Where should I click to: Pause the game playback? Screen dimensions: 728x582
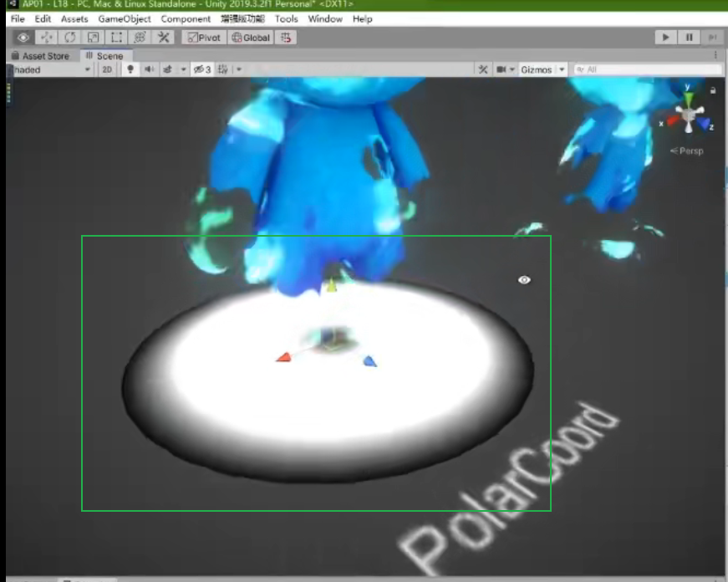point(689,37)
